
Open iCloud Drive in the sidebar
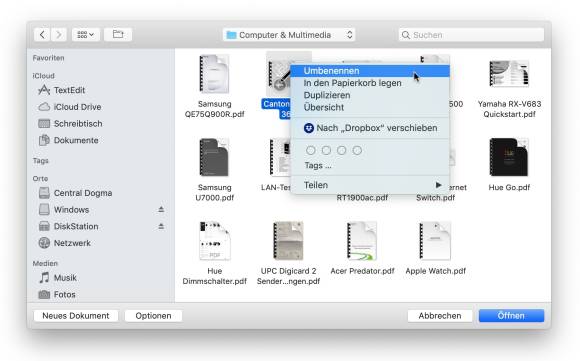click(70, 107)
